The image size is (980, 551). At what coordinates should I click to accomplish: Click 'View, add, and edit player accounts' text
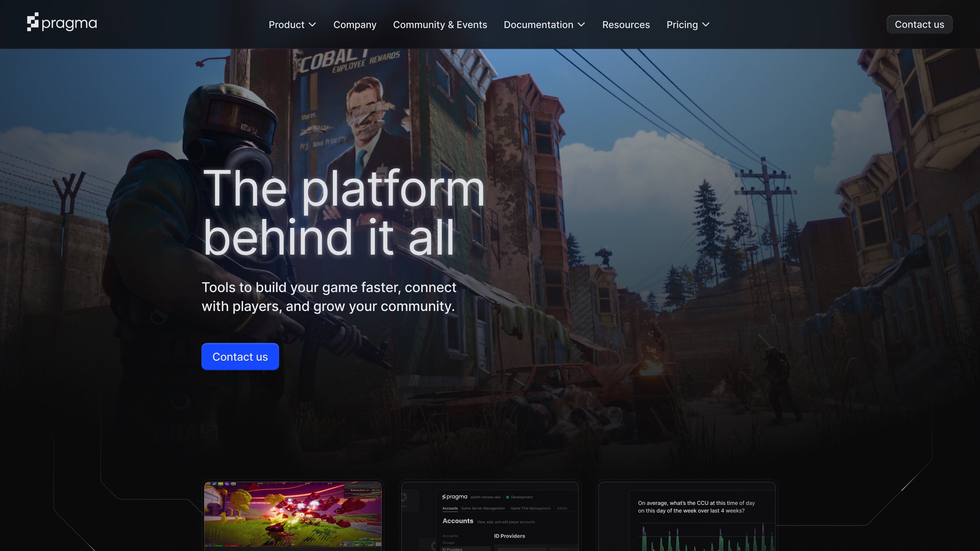point(506,522)
